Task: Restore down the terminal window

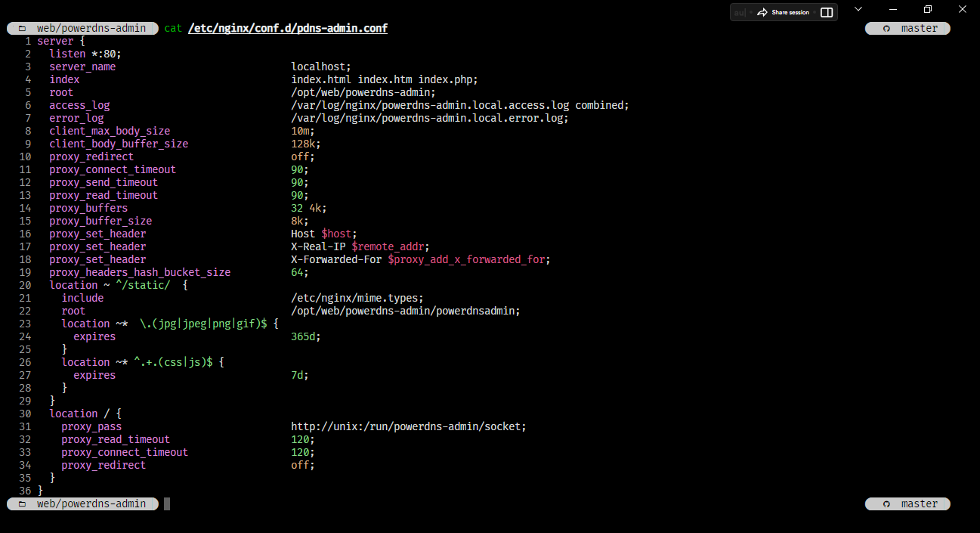Action: (x=928, y=9)
